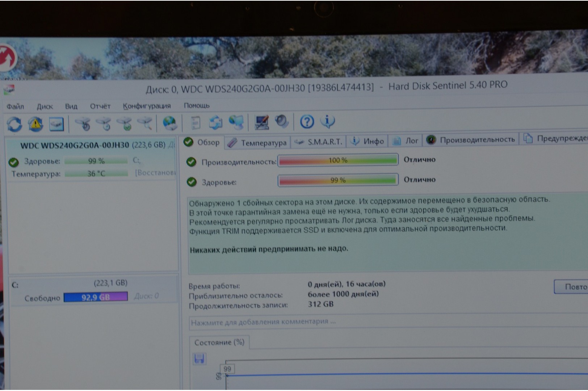Click green check icon beside Здоровье in overview

tap(192, 182)
